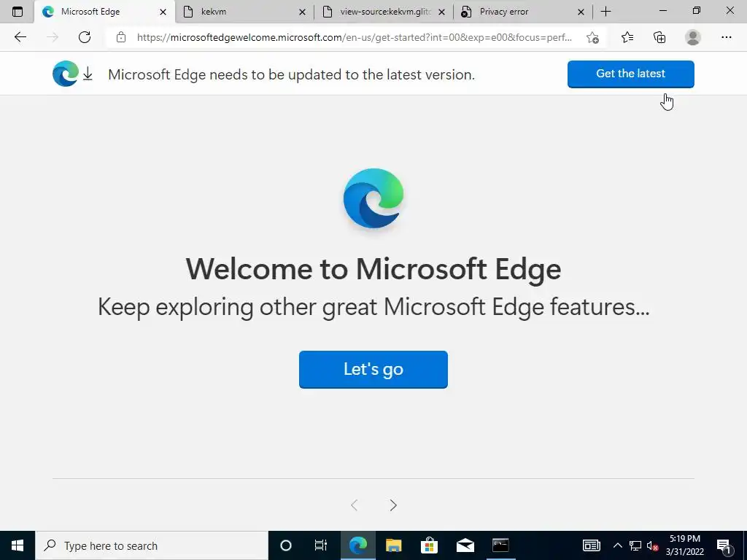Open the Action Center notifications icon
Screen dimensions: 747x560
[x=724, y=545]
